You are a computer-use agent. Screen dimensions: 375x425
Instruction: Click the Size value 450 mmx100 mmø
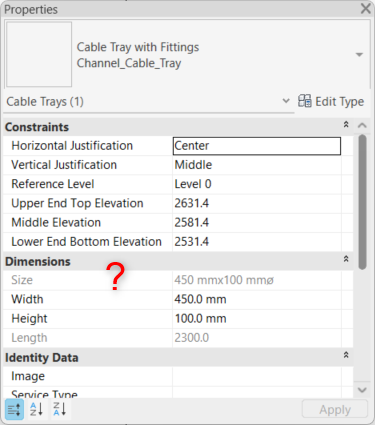[224, 280]
